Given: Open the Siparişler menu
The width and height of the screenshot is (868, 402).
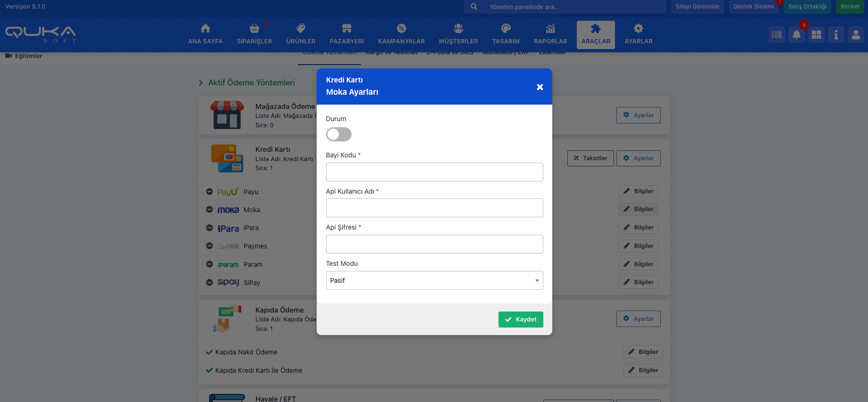Looking at the screenshot, I should pos(254,34).
